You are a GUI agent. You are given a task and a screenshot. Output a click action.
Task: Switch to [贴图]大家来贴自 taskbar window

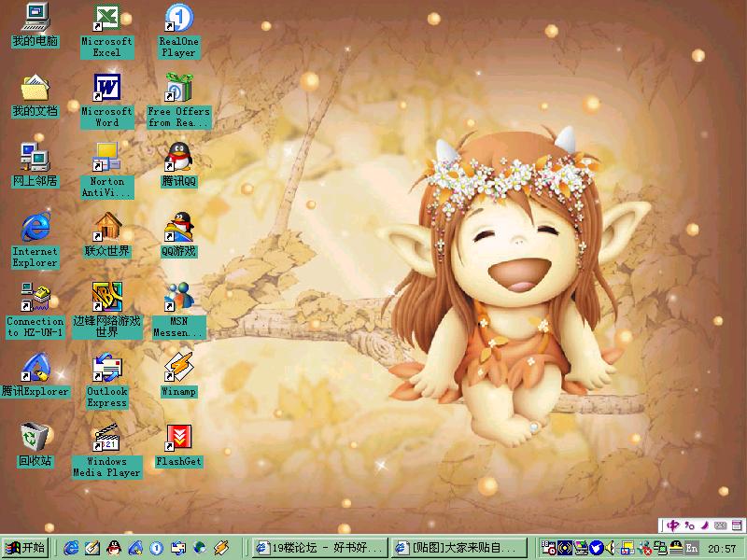(x=460, y=548)
